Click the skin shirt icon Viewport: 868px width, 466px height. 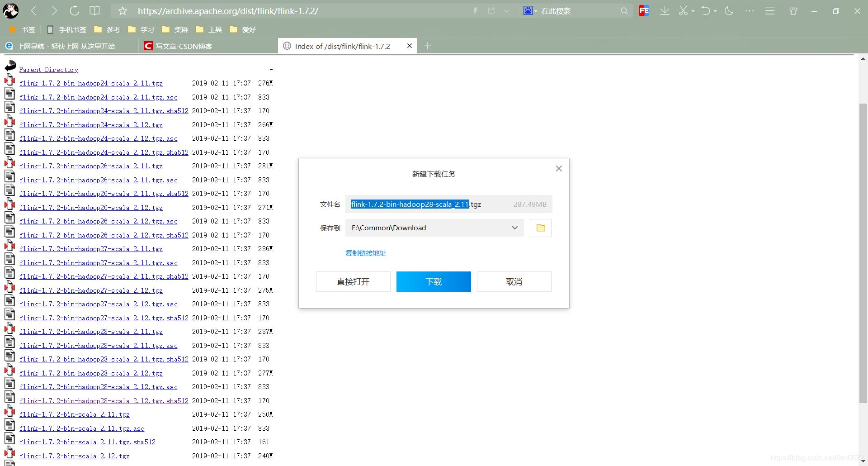pyautogui.click(x=793, y=11)
